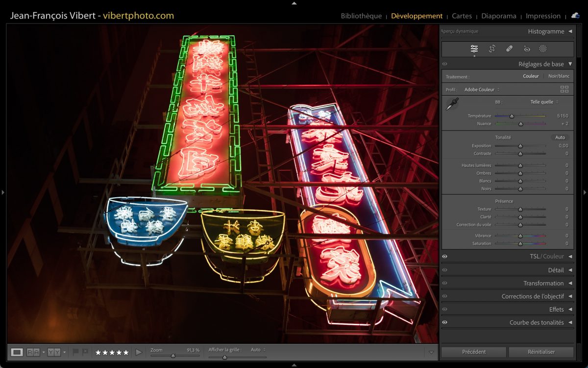588x368 pixels.
Task: Toggle visibility of TSL/Couleur panel
Action: (x=445, y=257)
